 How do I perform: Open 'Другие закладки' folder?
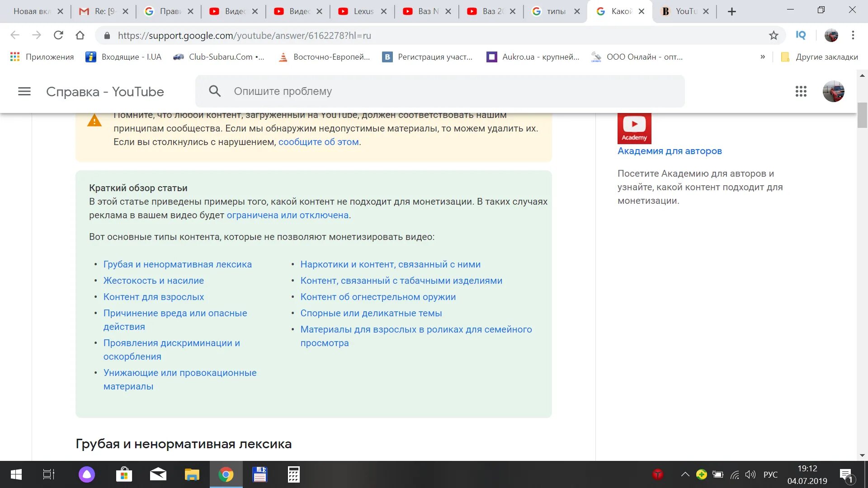(819, 57)
